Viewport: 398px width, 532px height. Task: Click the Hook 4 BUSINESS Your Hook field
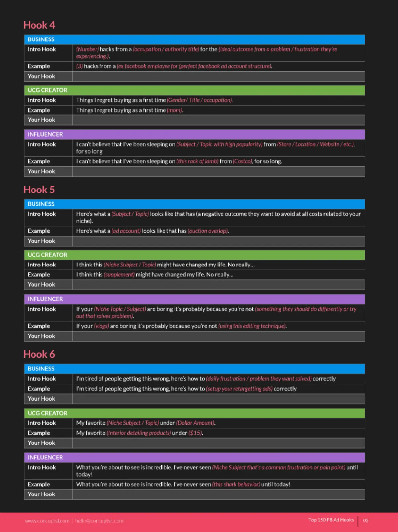point(219,76)
